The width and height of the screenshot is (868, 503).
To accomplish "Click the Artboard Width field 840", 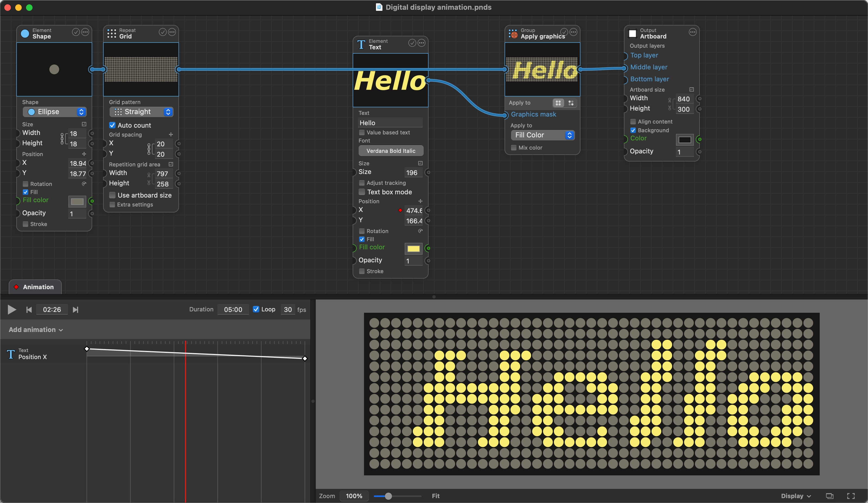I will coord(684,99).
